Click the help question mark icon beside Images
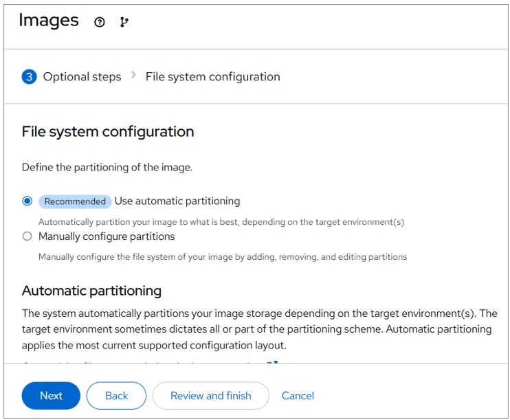Viewport: 510px width, 420px height. [100, 22]
